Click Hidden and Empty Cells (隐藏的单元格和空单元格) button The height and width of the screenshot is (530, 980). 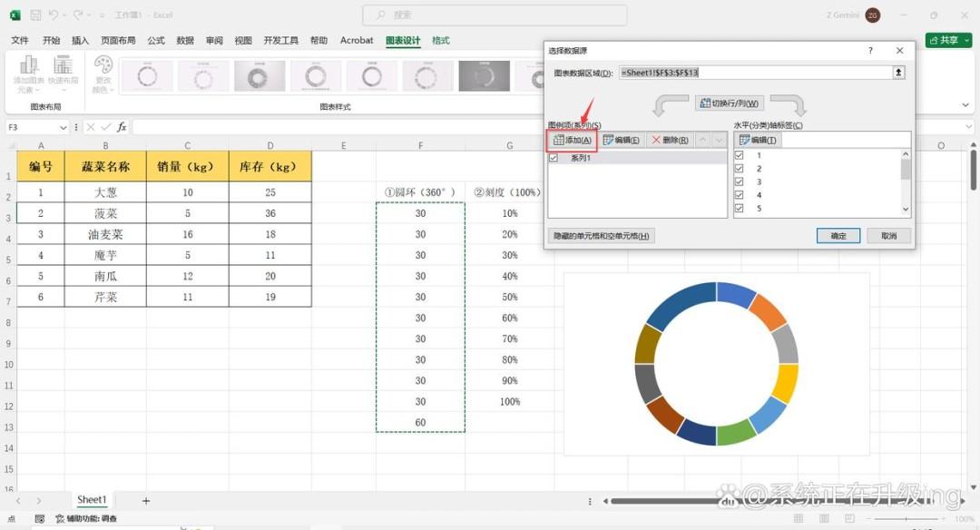click(x=602, y=236)
